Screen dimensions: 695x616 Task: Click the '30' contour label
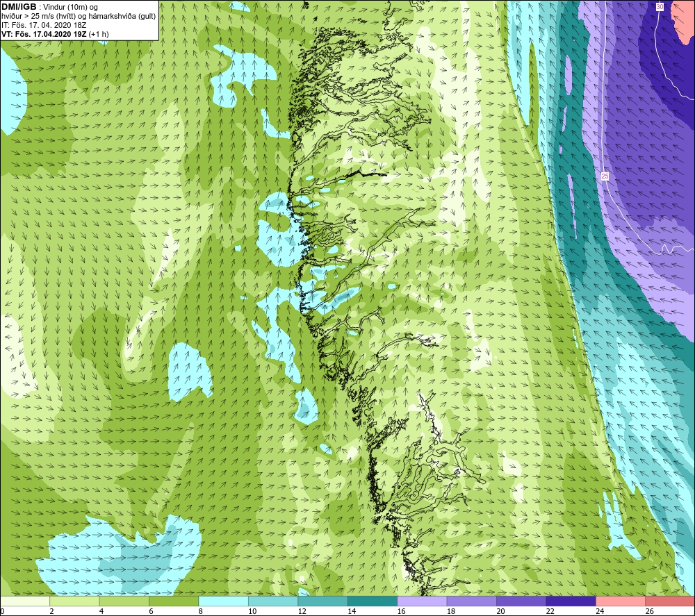[660, 7]
